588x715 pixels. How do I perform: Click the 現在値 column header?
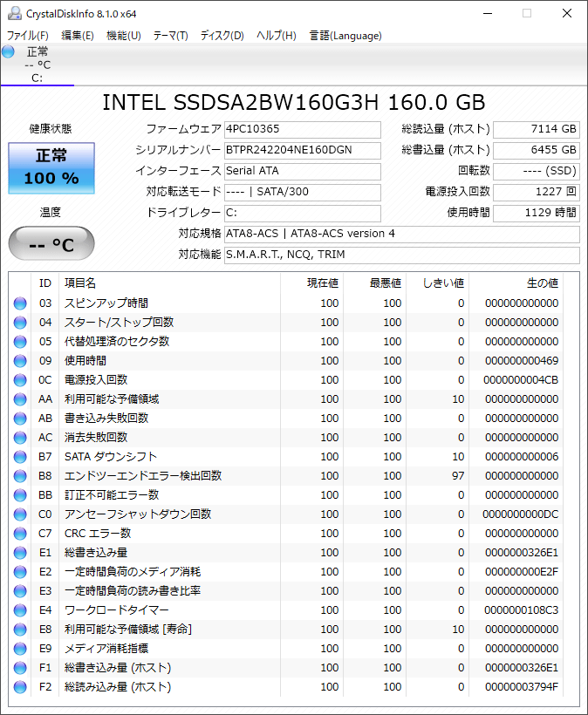[x=312, y=283]
